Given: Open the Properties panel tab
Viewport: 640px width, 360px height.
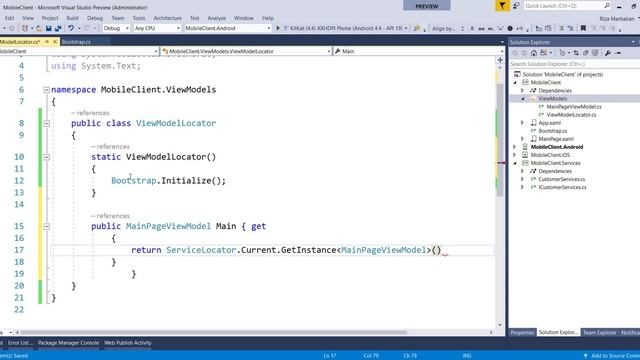Looking at the screenshot, I should [522, 333].
